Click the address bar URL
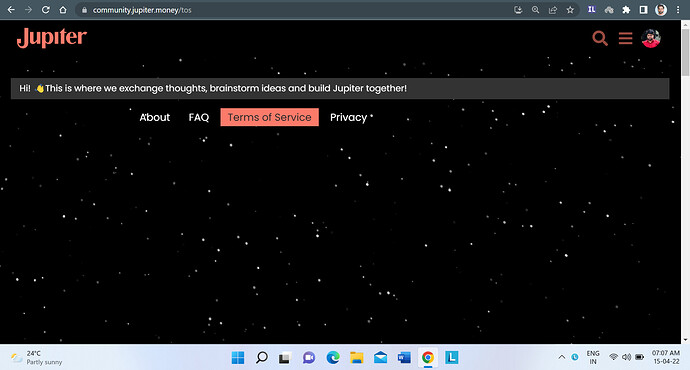The width and height of the screenshot is (690, 370). [142, 10]
